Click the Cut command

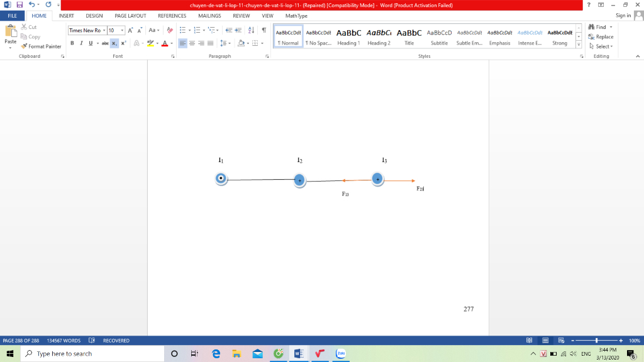29,27
